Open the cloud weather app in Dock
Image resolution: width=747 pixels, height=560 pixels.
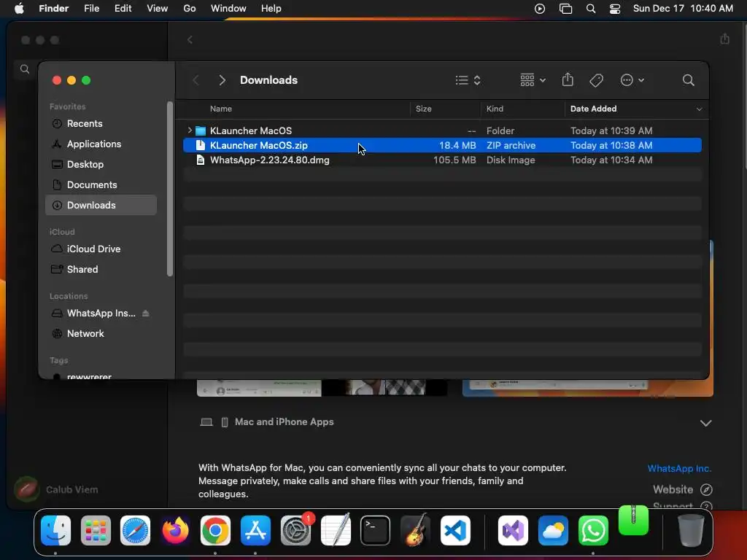[x=553, y=531]
